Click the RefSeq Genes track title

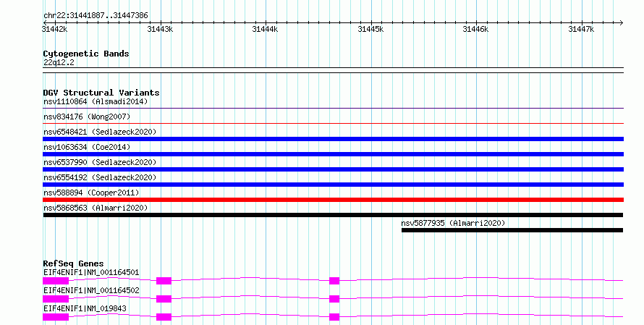pos(74,263)
